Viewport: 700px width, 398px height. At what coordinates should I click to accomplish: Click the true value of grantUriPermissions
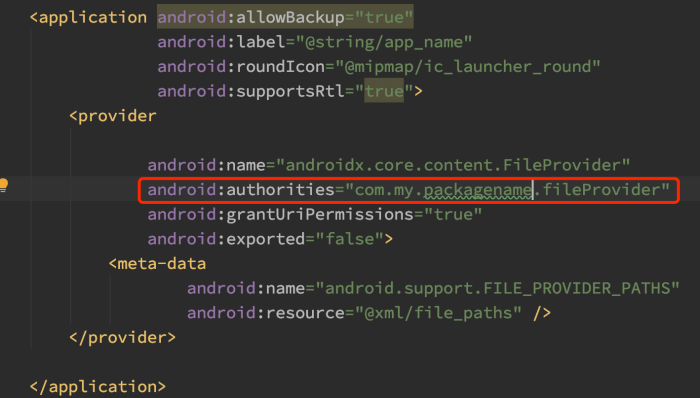click(453, 215)
